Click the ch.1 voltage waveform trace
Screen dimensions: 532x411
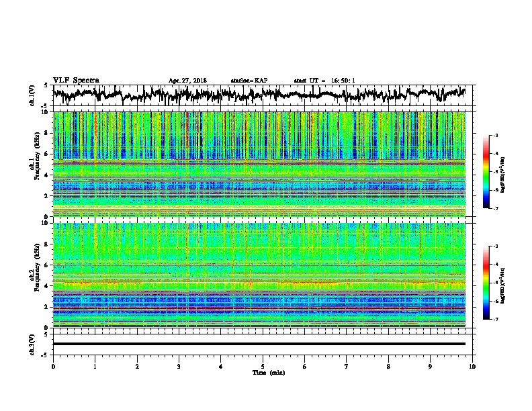pyautogui.click(x=259, y=94)
